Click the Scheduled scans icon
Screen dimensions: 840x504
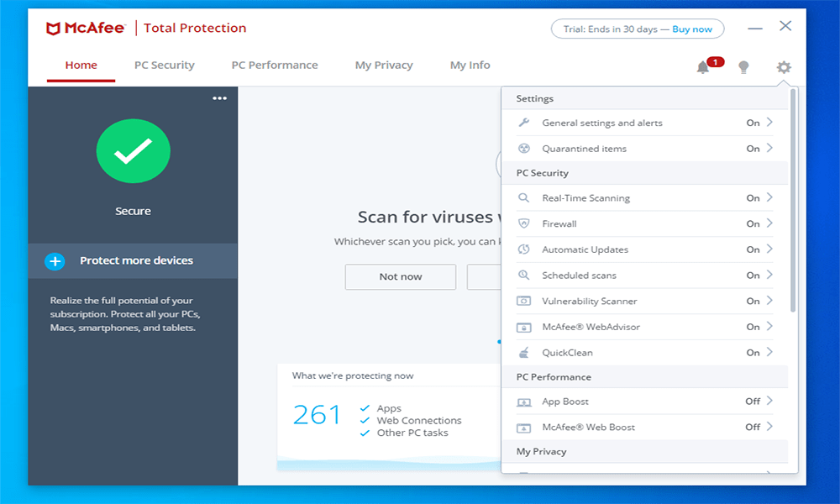[524, 276]
